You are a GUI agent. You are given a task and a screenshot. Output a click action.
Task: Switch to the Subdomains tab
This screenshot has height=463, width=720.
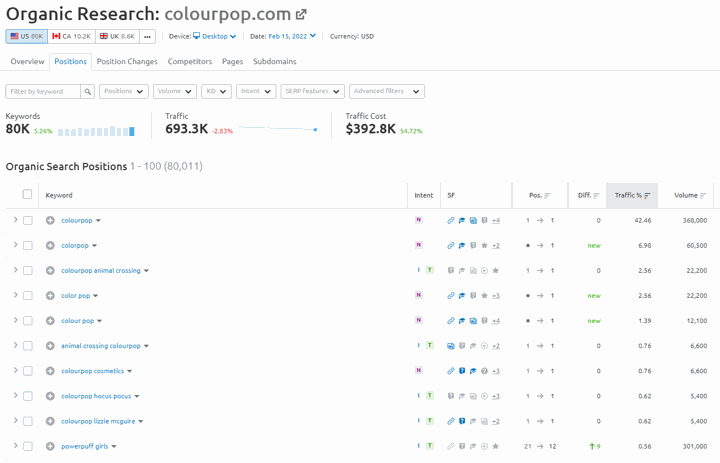(275, 62)
